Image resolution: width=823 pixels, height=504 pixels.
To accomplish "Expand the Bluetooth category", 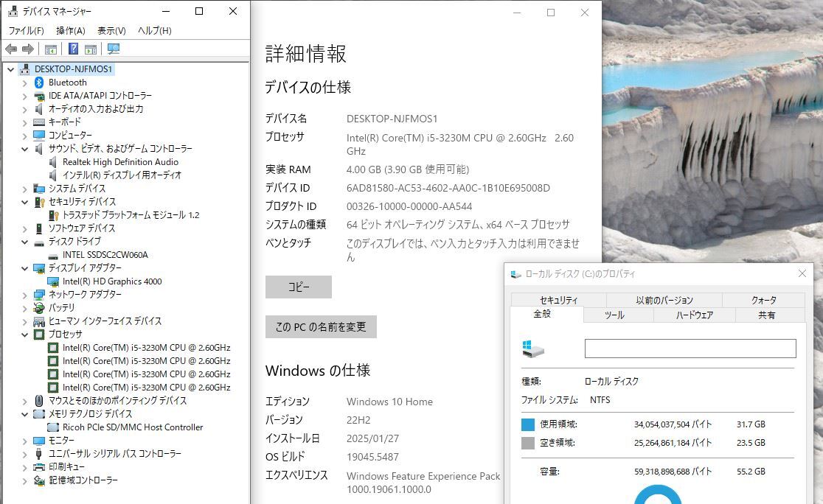I will coord(24,83).
